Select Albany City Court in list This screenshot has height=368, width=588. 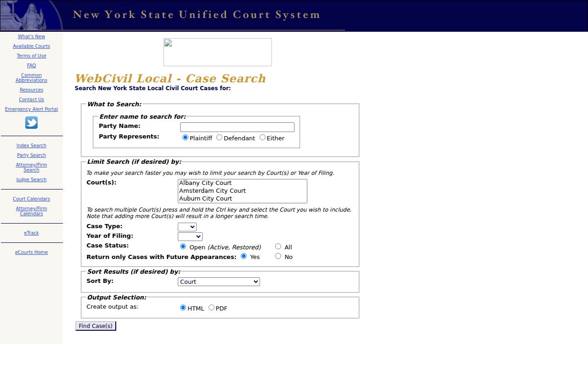(242, 183)
